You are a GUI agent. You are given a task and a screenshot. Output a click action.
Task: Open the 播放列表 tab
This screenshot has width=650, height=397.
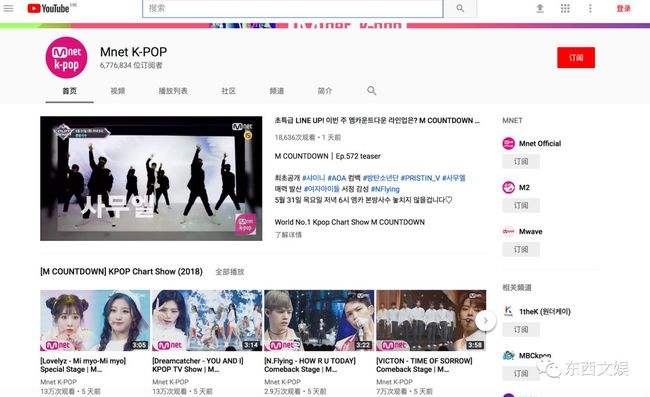pyautogui.click(x=173, y=91)
